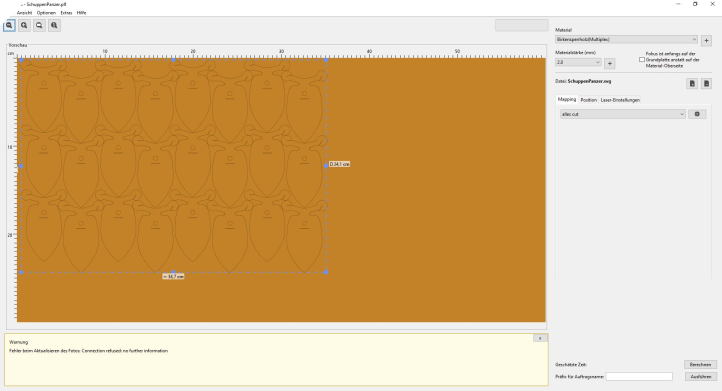The width and height of the screenshot is (722, 391).
Task: Click the fourth magnifier icon in zoom toolbar
Action: [x=54, y=26]
